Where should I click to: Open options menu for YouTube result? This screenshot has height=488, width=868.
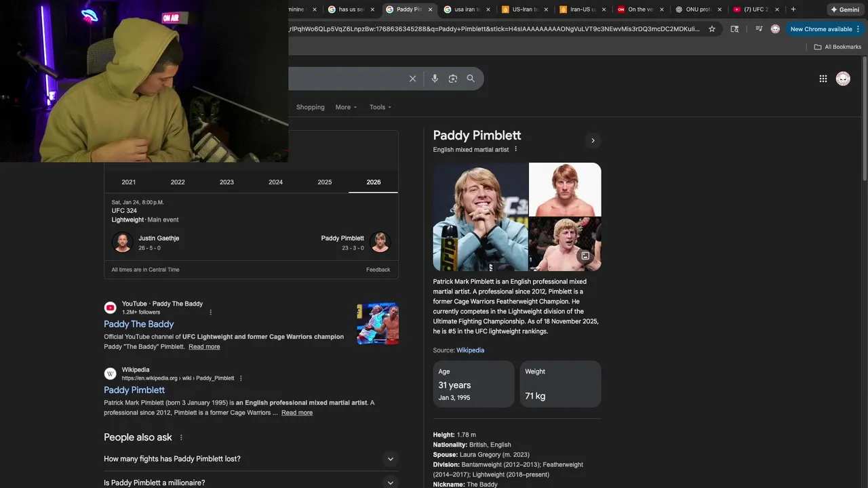pyautogui.click(x=211, y=312)
